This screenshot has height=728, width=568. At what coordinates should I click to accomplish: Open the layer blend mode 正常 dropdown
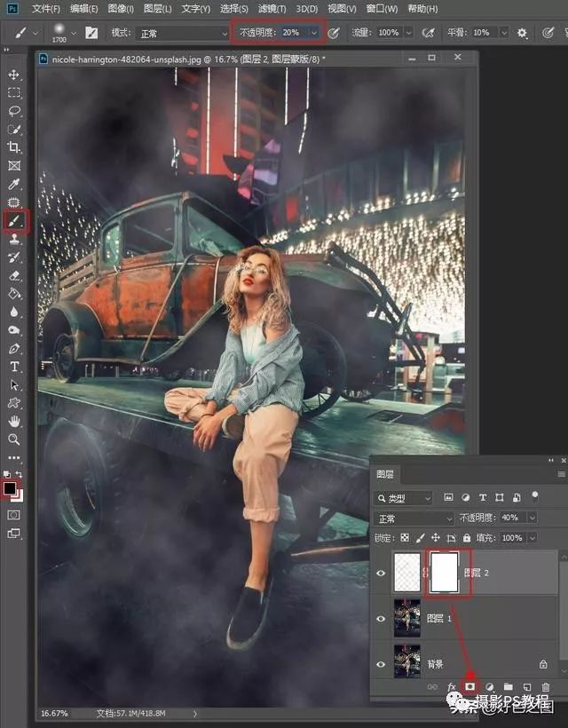pos(414,518)
